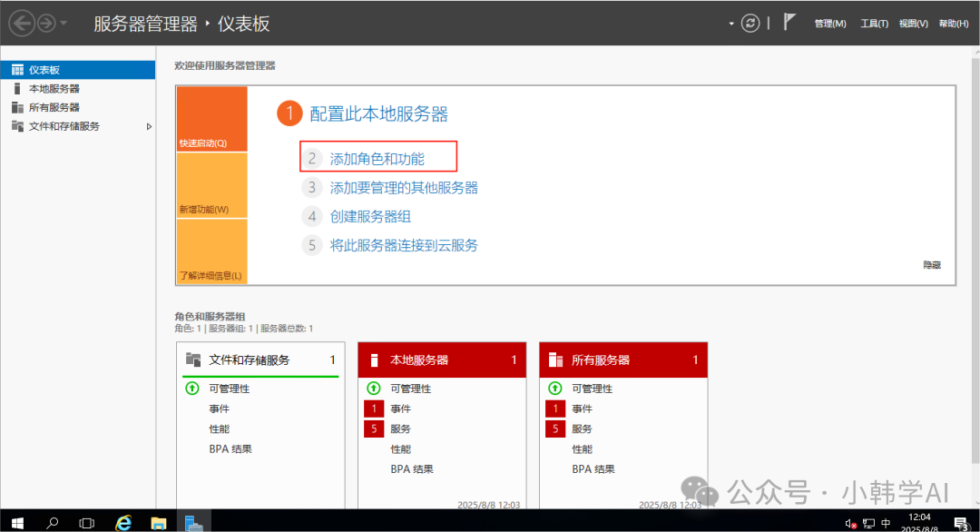Viewport: 980px width, 532px height.
Task: Open the notifications flag icon
Action: tap(789, 23)
